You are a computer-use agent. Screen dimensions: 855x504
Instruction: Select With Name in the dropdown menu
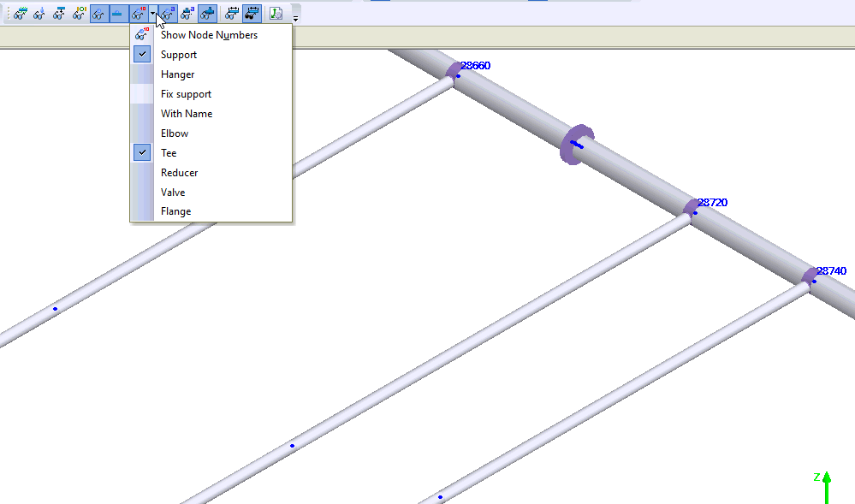[x=187, y=114]
